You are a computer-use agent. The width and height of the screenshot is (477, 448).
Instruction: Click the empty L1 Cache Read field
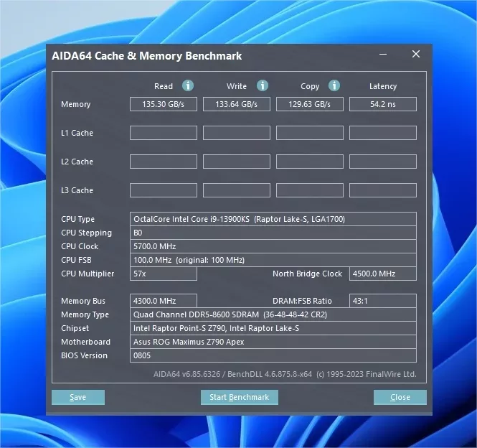[x=164, y=133]
